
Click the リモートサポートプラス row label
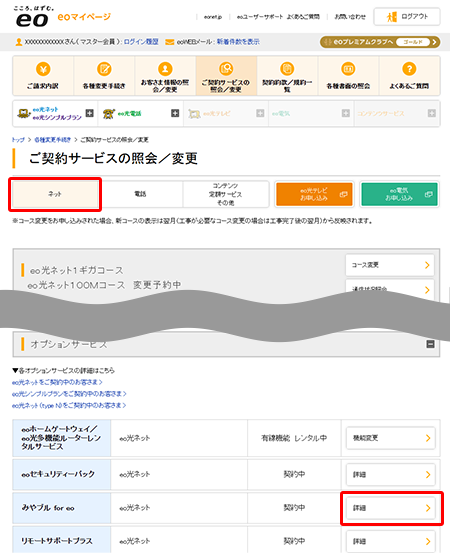pyautogui.click(x=57, y=541)
